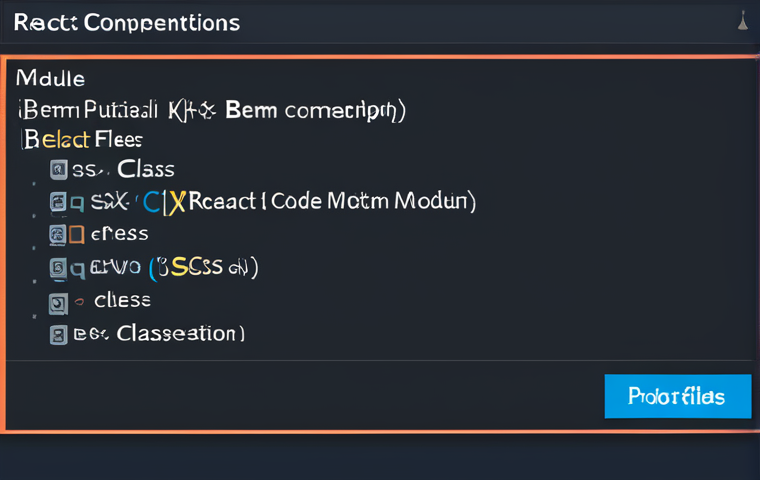Select 'React Code Motm Modun' entry
This screenshot has width=760, height=480.
point(332,201)
